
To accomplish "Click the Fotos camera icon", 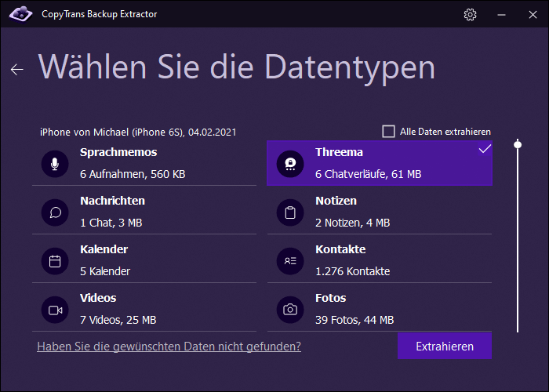I will point(290,310).
